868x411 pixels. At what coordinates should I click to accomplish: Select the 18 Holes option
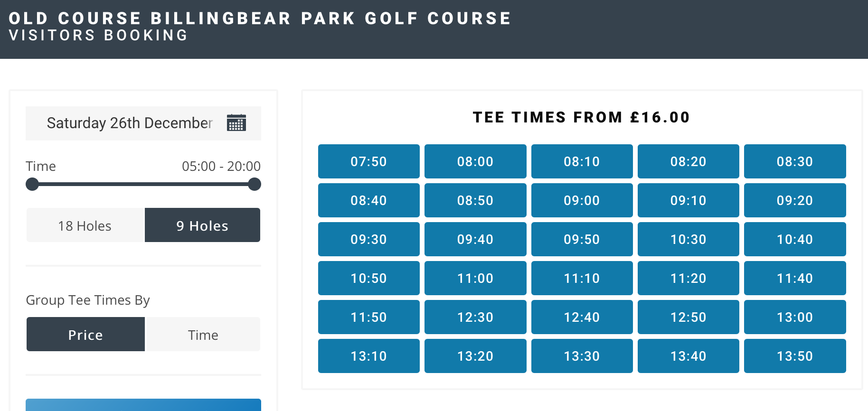(x=85, y=225)
